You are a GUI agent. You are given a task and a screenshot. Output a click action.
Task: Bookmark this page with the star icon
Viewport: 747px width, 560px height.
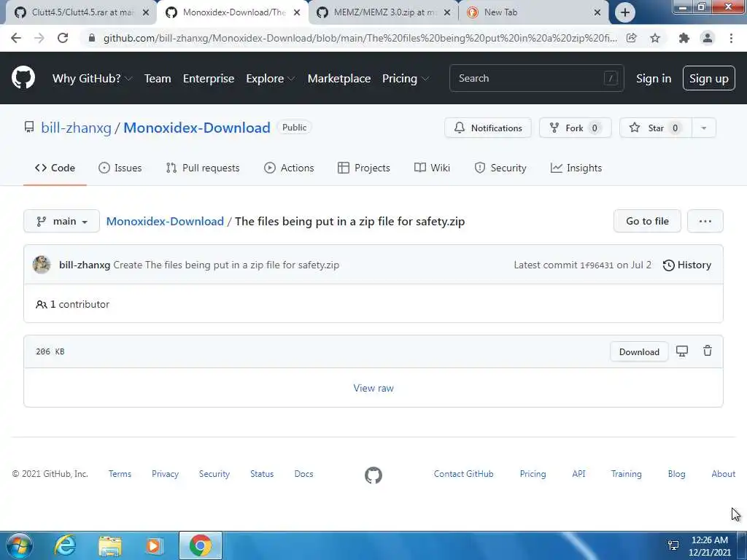[655, 38]
